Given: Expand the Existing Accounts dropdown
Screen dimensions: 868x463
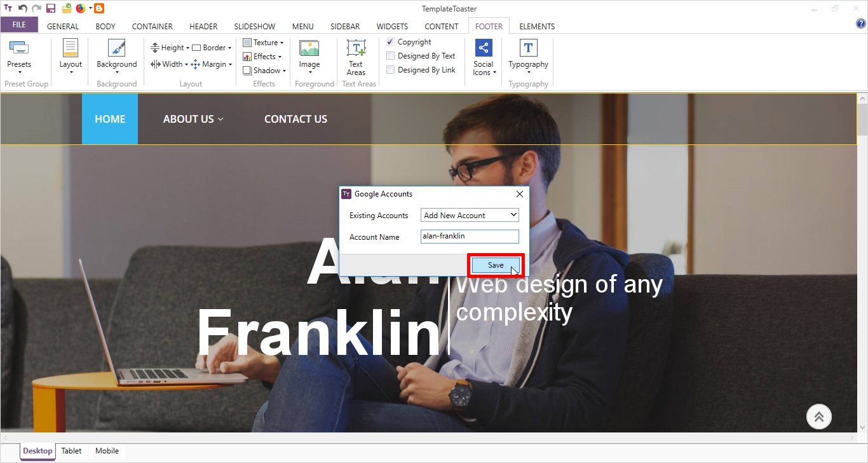Looking at the screenshot, I should tap(470, 216).
